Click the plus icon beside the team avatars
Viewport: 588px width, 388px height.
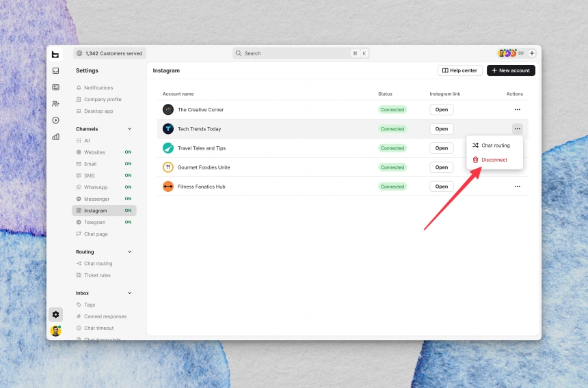[x=532, y=53]
